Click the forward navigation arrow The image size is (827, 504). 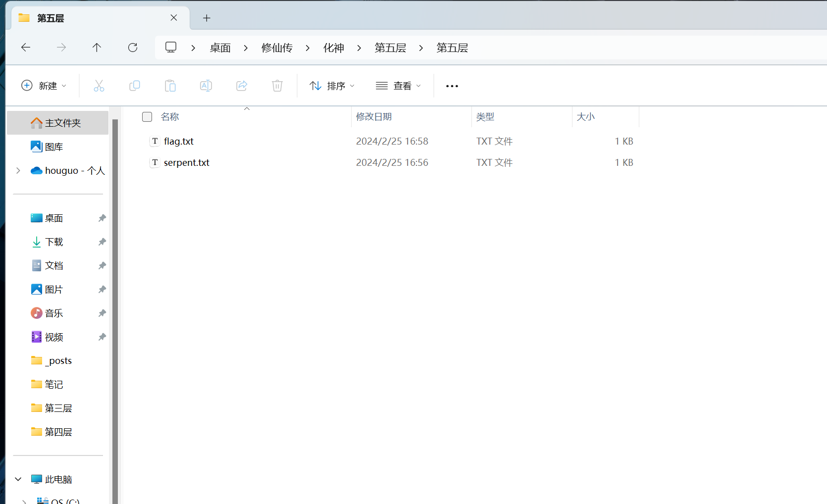(x=61, y=48)
